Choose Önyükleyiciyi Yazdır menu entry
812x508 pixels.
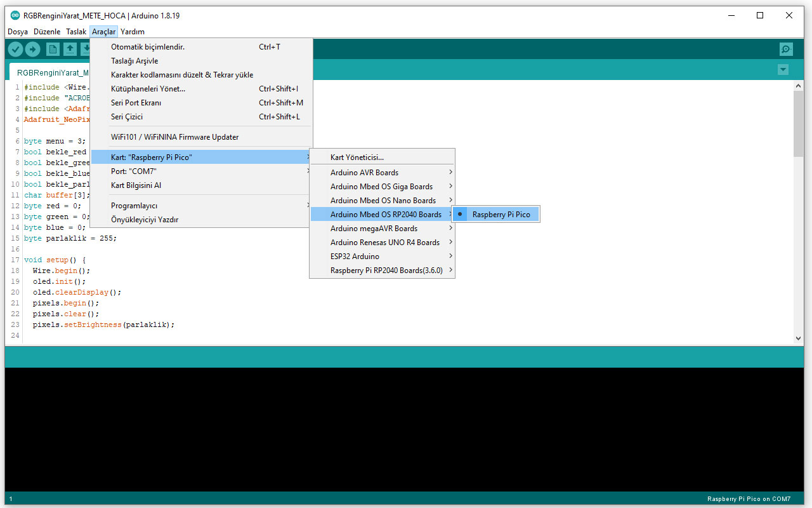pyautogui.click(x=201, y=220)
